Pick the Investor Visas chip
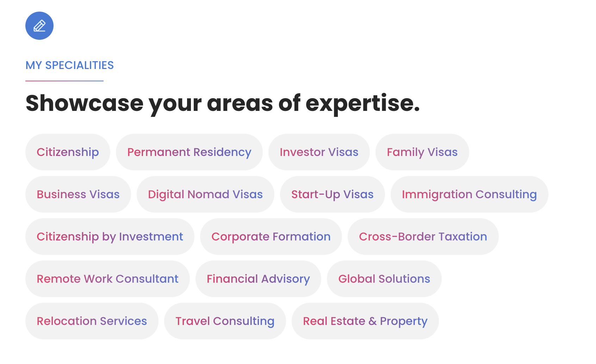Screen dimensions: 596x364 click(x=319, y=152)
